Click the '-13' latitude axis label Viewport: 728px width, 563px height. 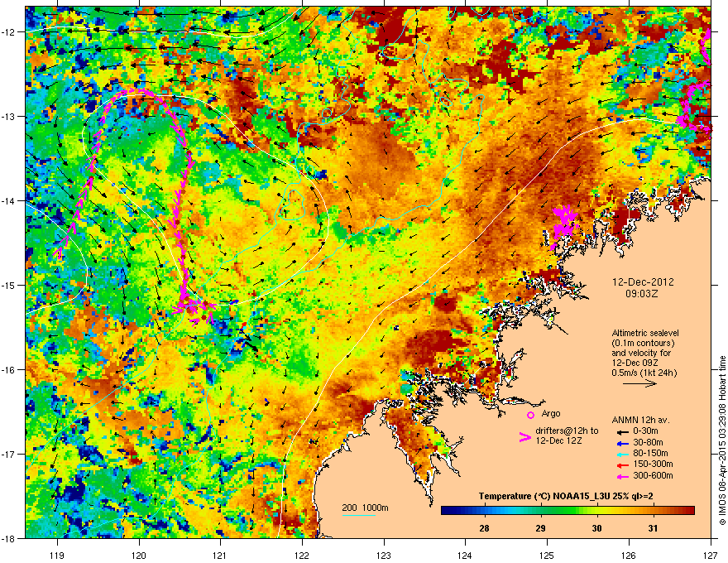[x=9, y=116]
